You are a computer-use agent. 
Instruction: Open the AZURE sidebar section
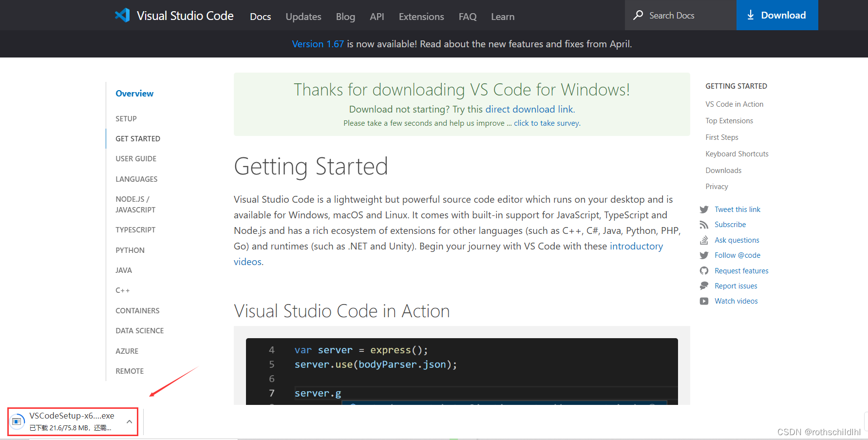point(127,351)
